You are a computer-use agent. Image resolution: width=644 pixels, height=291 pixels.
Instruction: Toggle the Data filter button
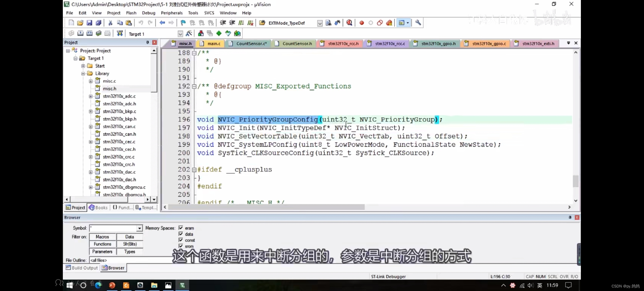pos(130,237)
